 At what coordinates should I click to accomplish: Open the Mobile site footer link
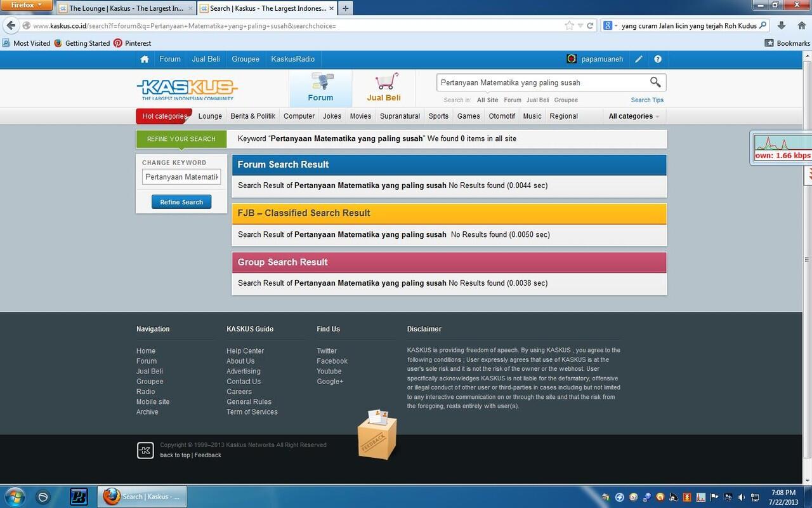pyautogui.click(x=153, y=402)
